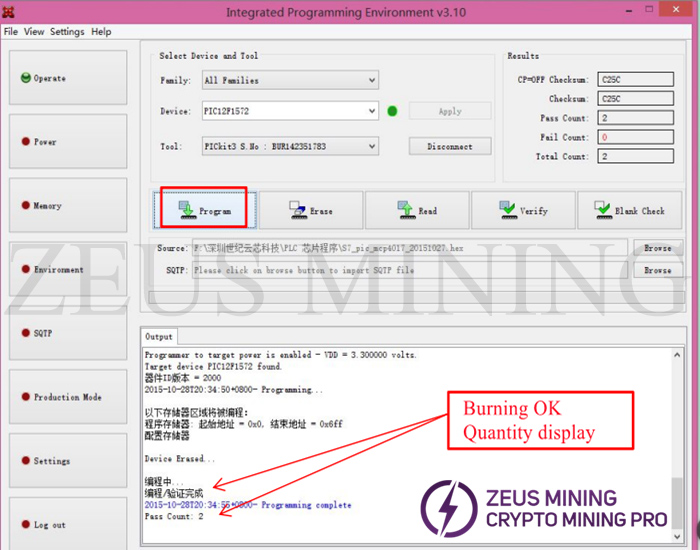The height and width of the screenshot is (550, 700).
Task: Start a Blank Check
Action: 629,211
